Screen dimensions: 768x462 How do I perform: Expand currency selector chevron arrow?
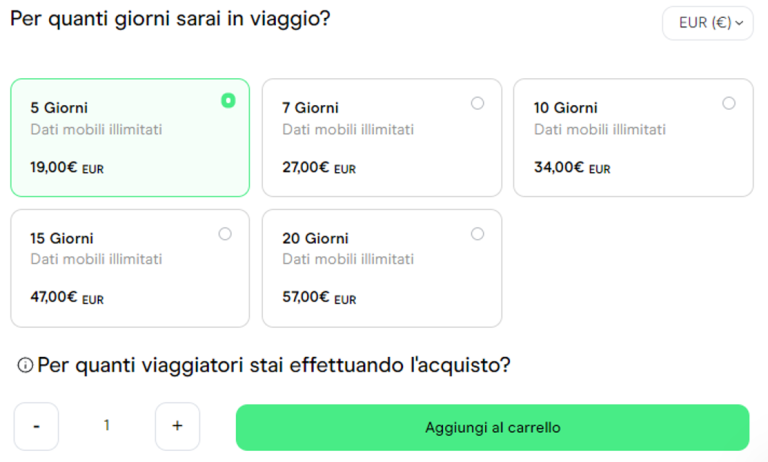740,23
